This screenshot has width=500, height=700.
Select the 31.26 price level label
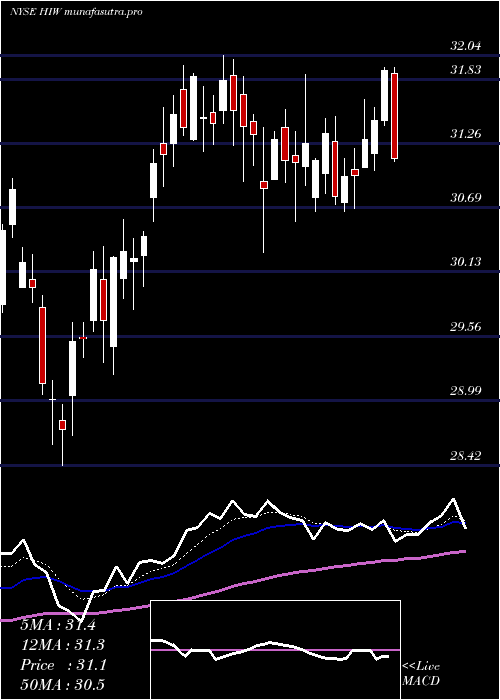click(466, 133)
